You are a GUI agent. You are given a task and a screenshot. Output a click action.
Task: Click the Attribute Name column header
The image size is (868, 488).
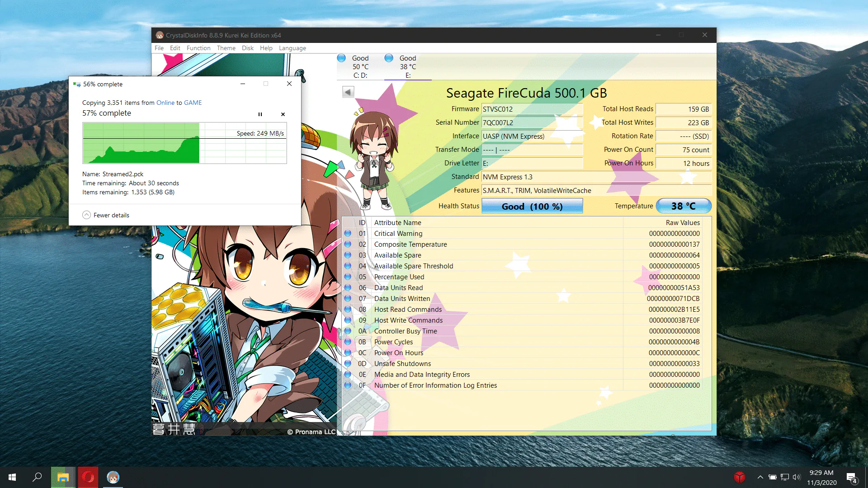(x=497, y=222)
